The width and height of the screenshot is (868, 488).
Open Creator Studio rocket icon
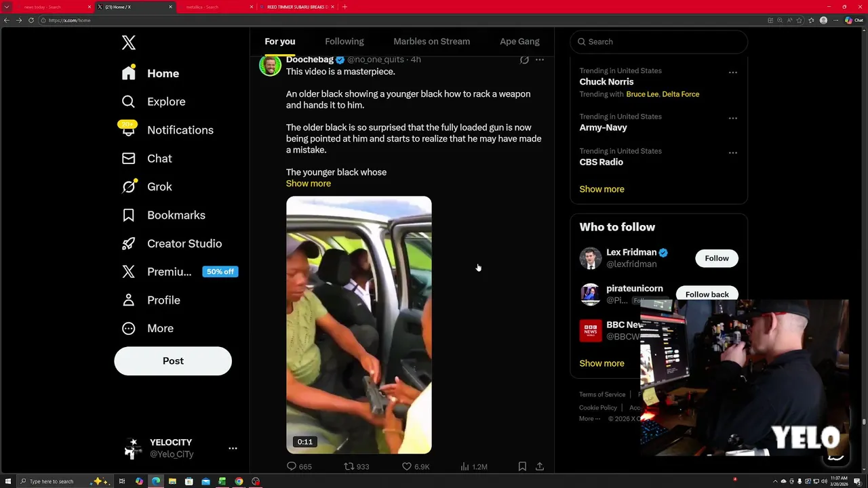129,243
